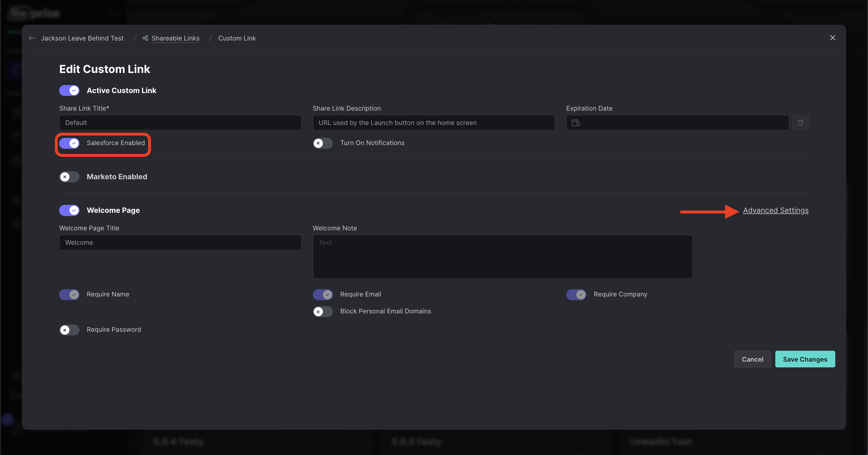Toggle the Require Email switch

pos(323,294)
